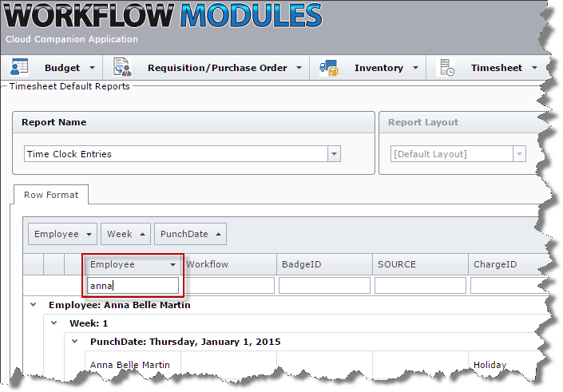This screenshot has height=392, width=563.
Task: Collapse the Week: 1 group row
Action: pyautogui.click(x=54, y=323)
